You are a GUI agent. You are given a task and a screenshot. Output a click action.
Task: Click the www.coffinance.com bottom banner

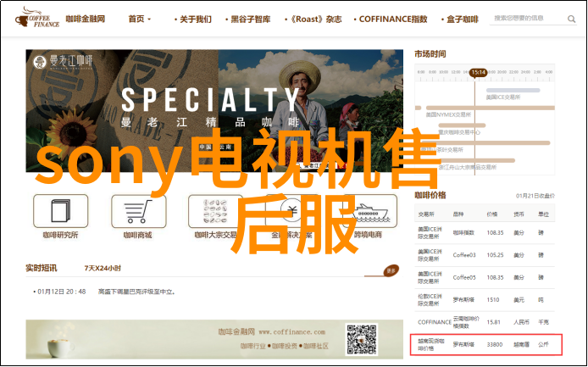click(x=214, y=339)
